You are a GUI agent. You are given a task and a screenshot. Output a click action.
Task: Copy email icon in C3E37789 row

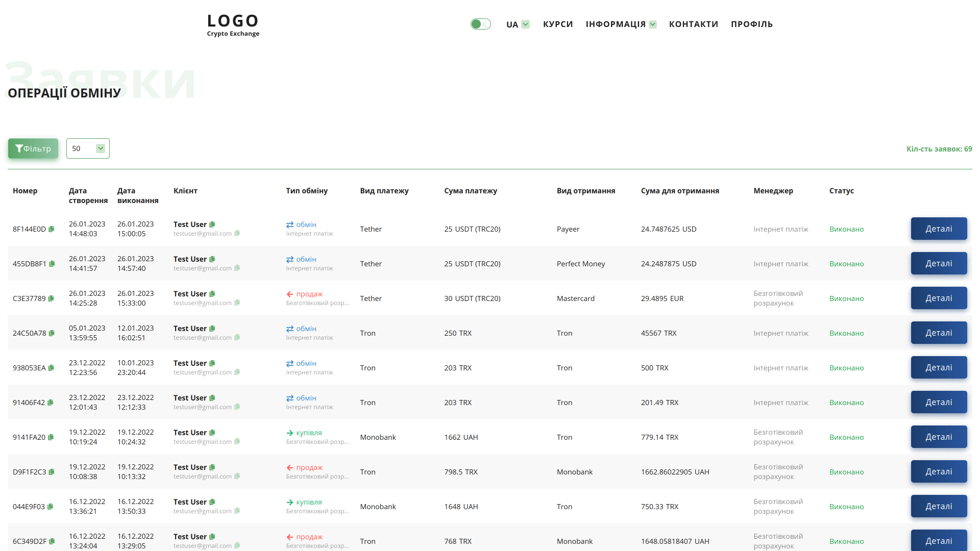237,303
